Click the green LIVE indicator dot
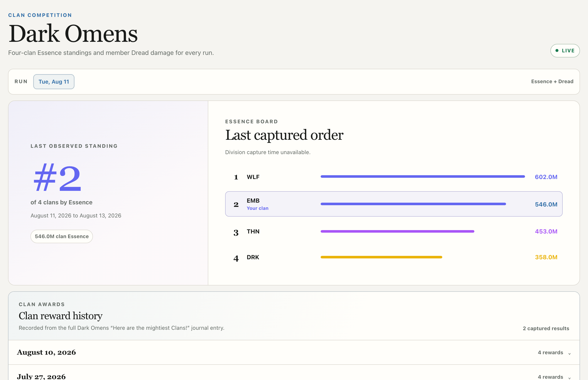The image size is (588, 380). 557,51
